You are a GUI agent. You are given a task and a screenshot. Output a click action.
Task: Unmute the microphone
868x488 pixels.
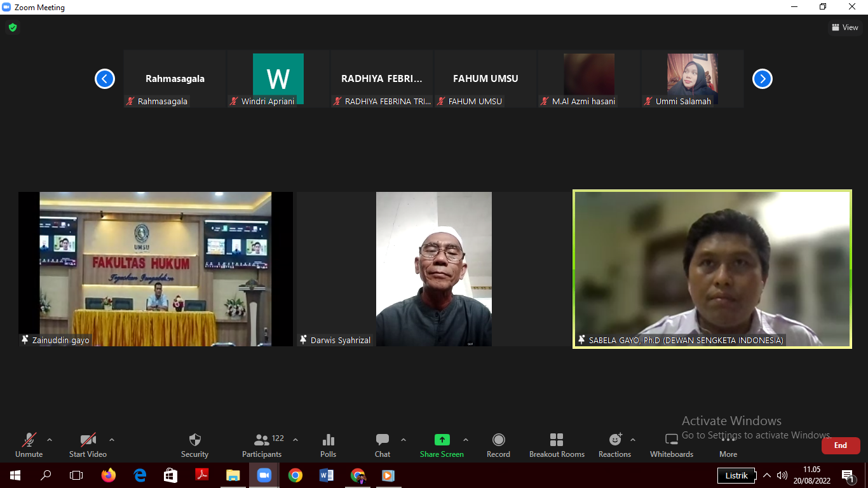(x=29, y=445)
